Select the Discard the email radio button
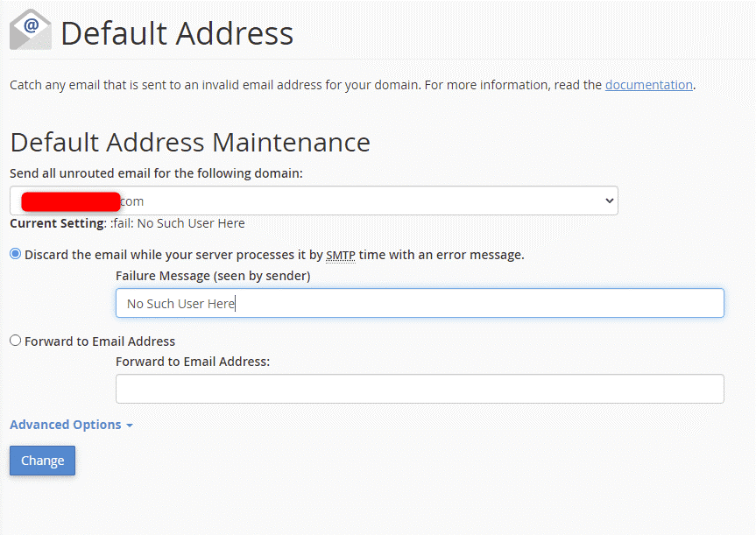 click(x=16, y=255)
